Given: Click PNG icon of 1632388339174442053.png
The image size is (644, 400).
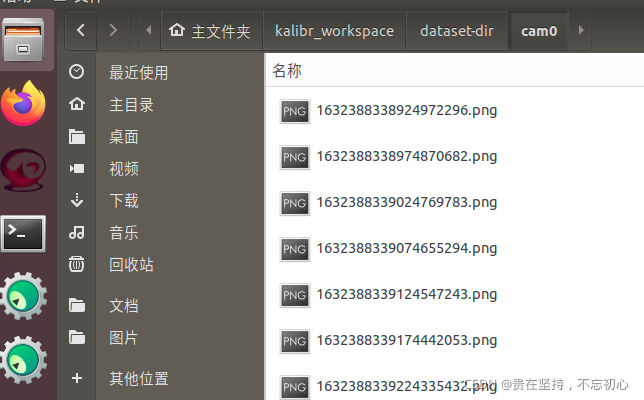Looking at the screenshot, I should pyautogui.click(x=294, y=341).
